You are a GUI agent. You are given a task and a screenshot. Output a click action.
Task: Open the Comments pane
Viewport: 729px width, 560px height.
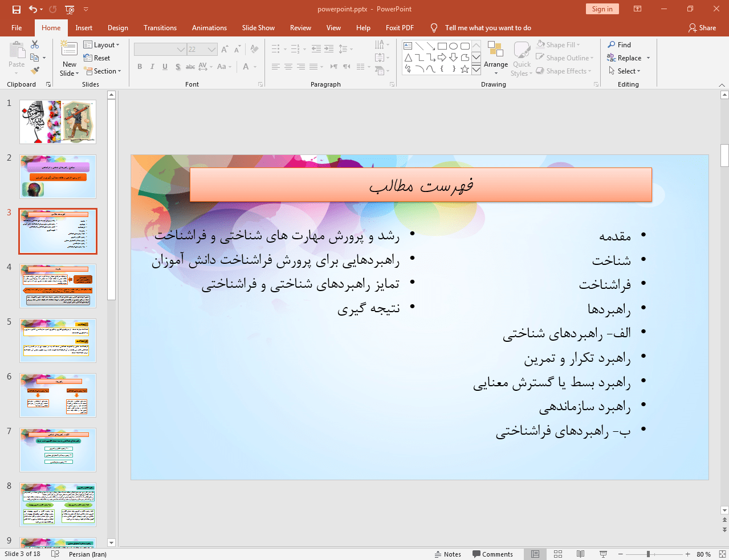point(493,554)
